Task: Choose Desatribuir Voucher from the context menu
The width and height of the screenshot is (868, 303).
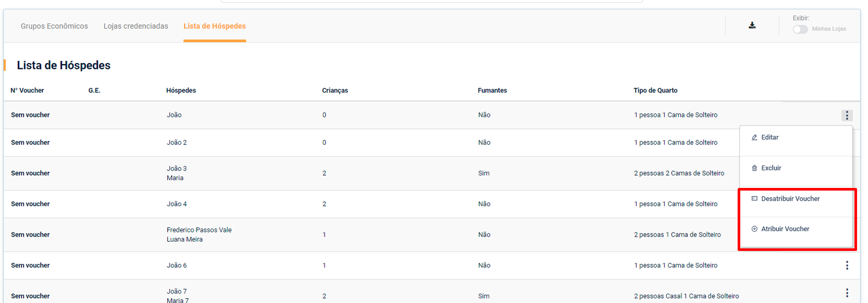Action: tap(790, 199)
